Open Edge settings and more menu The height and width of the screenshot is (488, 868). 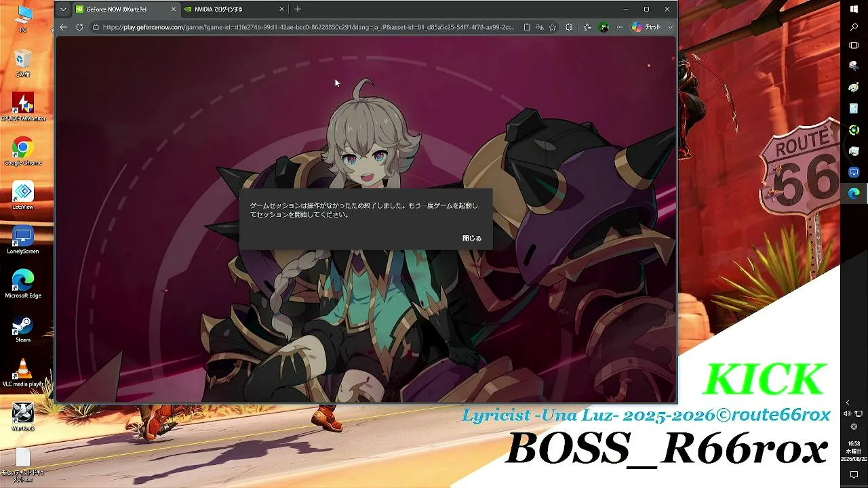(619, 27)
